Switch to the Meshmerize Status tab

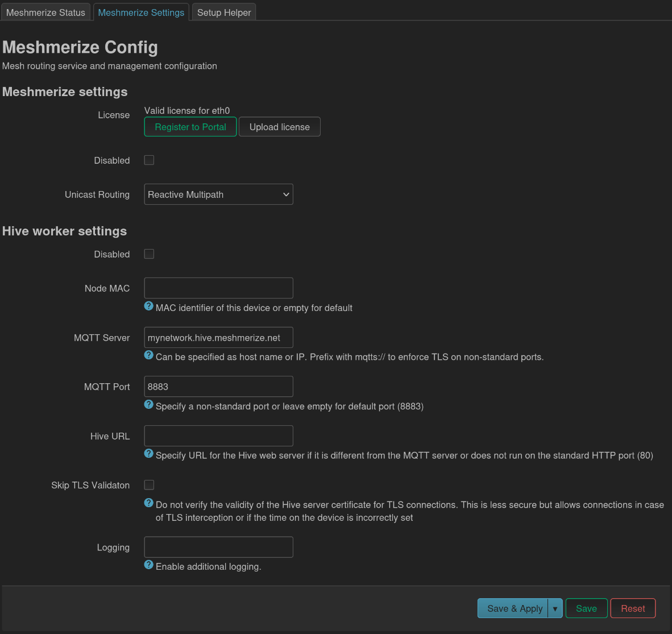coord(45,13)
